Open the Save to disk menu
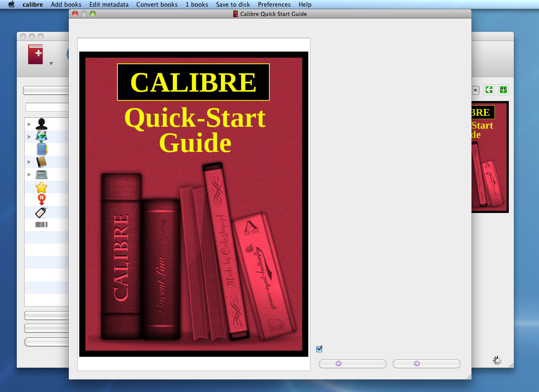This screenshot has width=539, height=392. coord(233,5)
